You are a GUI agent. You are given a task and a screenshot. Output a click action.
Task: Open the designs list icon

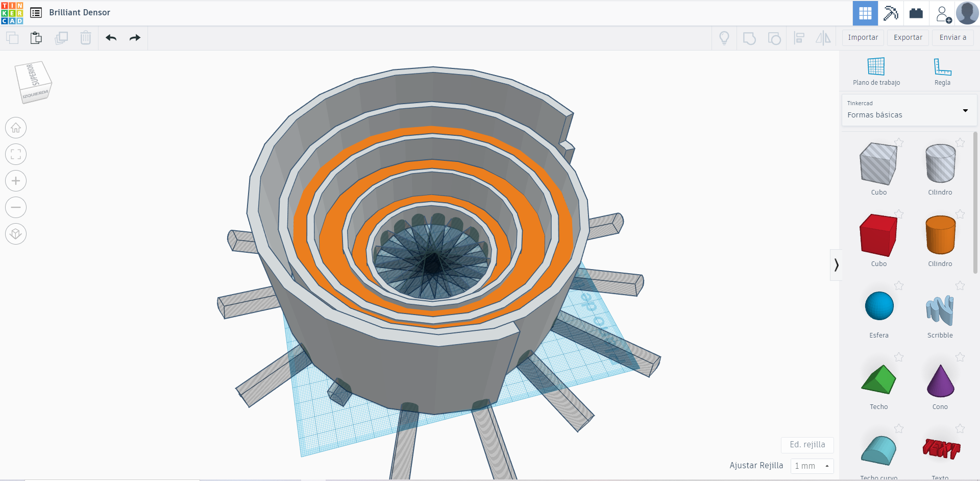coord(36,13)
